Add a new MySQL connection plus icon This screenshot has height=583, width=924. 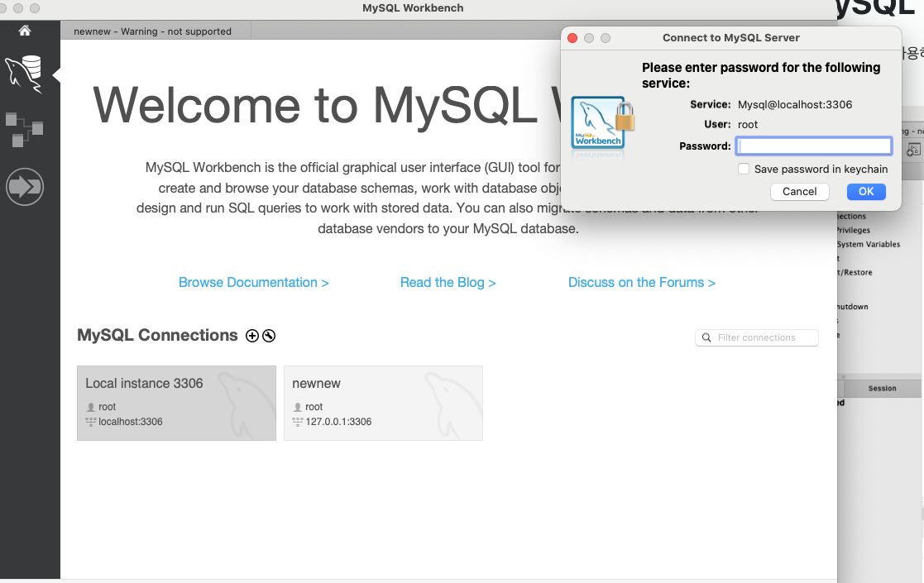point(252,336)
